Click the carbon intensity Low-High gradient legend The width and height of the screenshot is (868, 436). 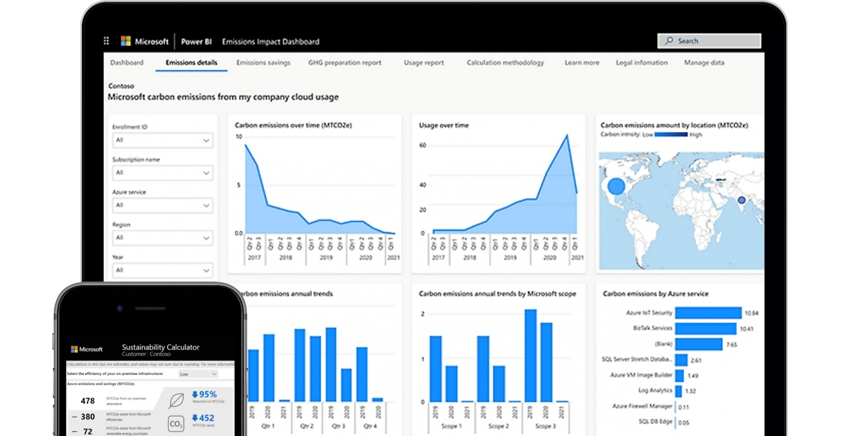(671, 134)
